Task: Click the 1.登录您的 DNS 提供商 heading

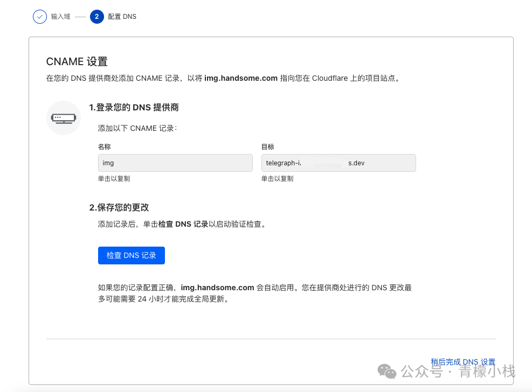Action: tap(134, 107)
